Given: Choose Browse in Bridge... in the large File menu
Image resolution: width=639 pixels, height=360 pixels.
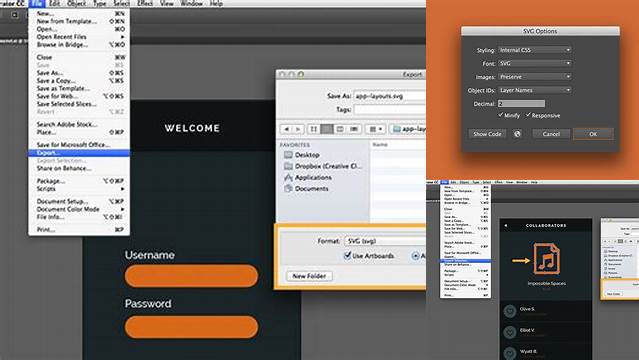Looking at the screenshot, I should click(79, 44).
